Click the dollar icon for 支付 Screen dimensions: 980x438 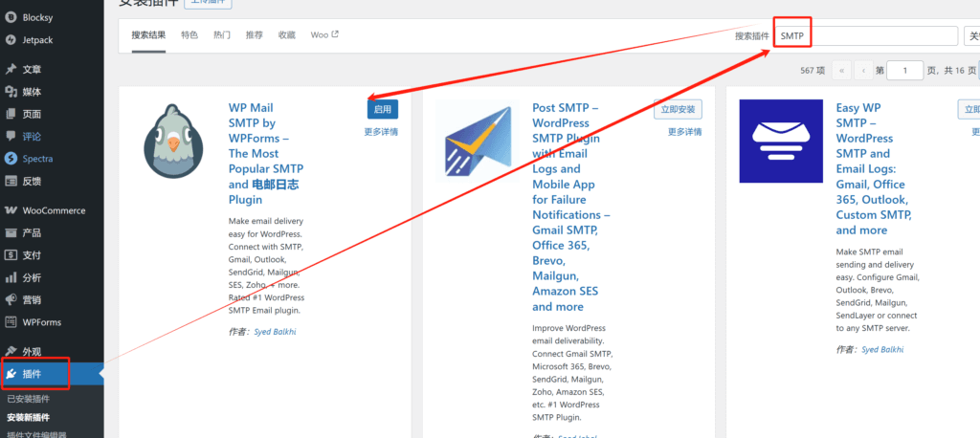[11, 255]
